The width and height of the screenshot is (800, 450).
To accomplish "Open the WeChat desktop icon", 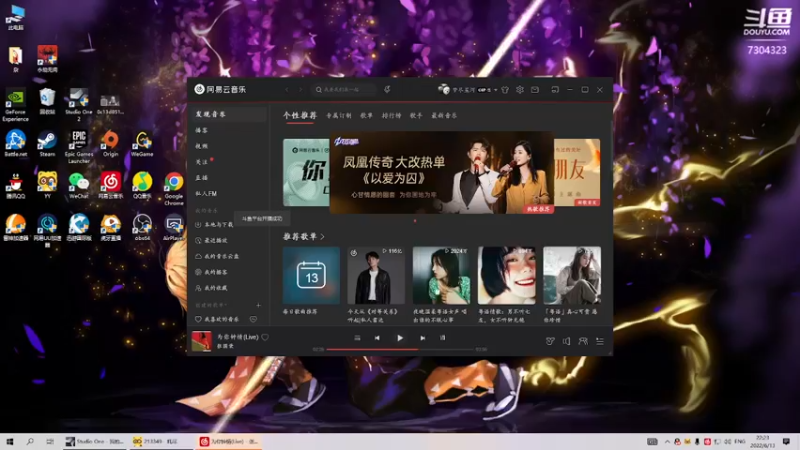I will 79,185.
